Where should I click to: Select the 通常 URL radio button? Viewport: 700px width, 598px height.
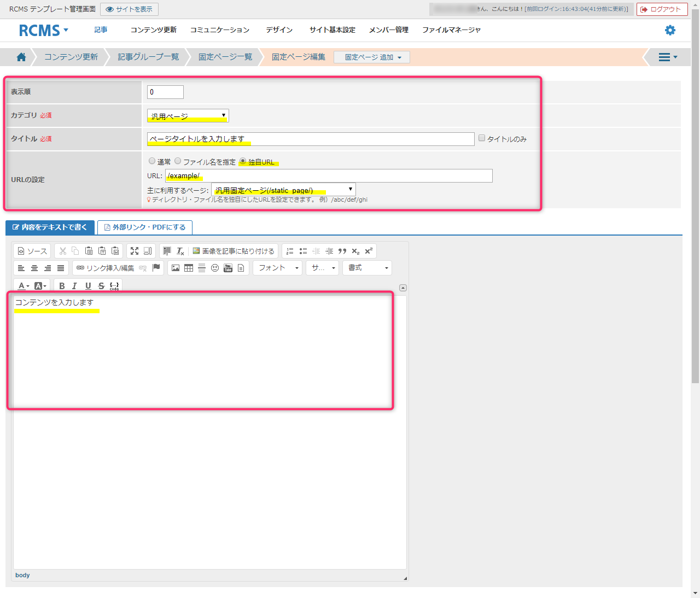click(x=152, y=161)
